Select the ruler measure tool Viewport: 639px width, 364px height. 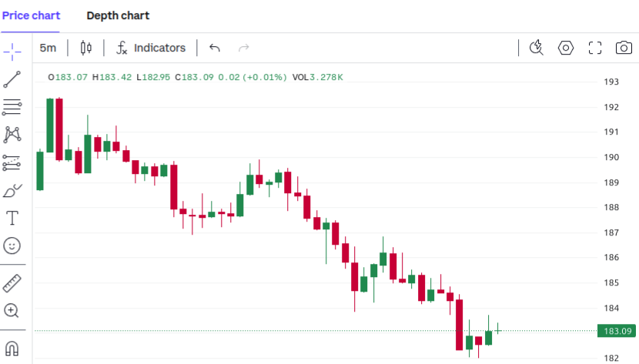tap(12, 282)
